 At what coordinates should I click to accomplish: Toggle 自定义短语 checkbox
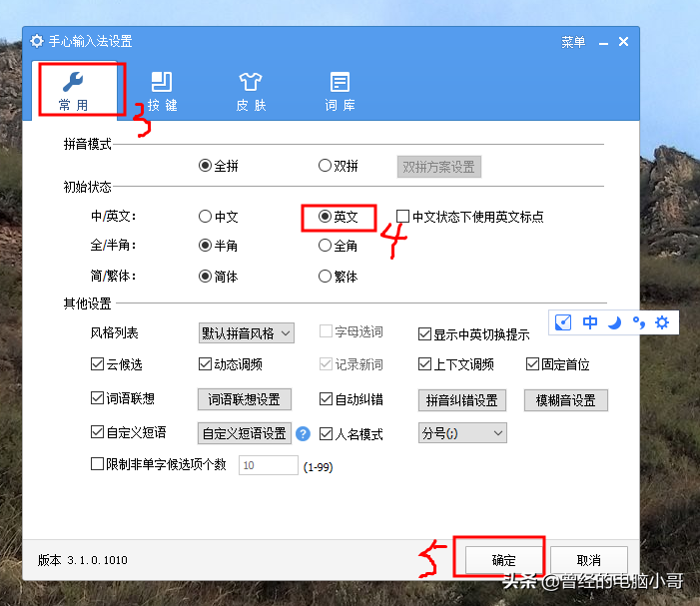point(128,432)
